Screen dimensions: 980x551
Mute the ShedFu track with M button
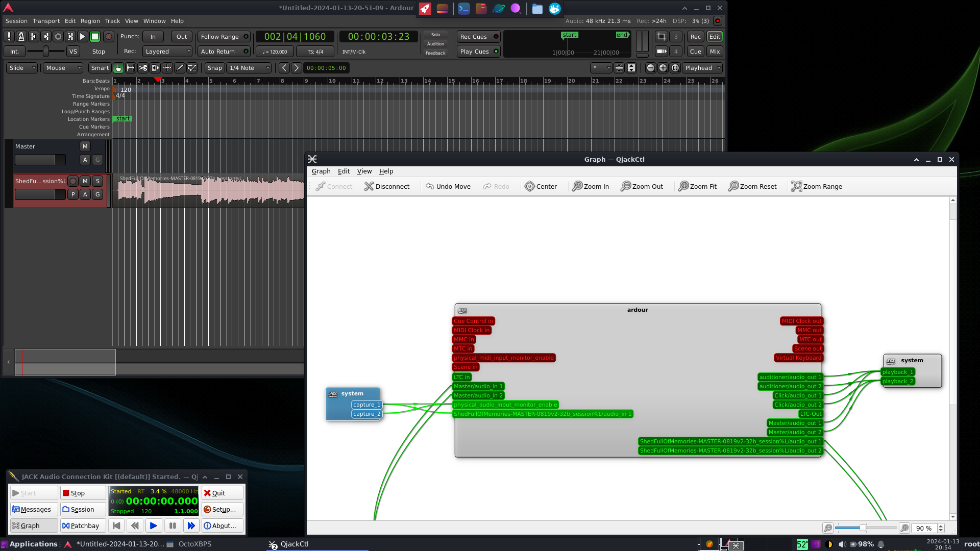(85, 181)
